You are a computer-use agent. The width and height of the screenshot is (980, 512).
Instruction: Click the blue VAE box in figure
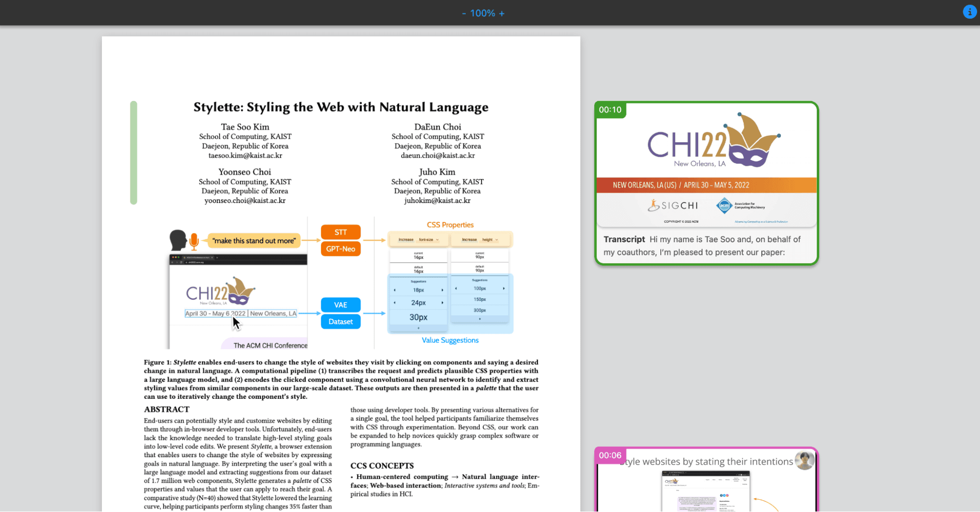point(341,305)
